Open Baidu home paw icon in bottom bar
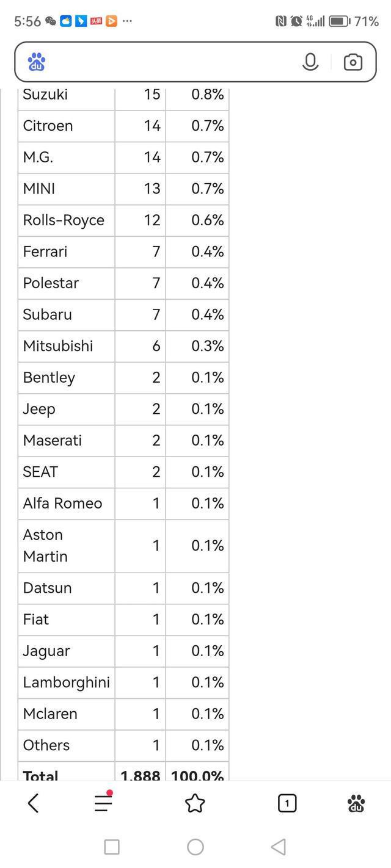 [x=356, y=803]
